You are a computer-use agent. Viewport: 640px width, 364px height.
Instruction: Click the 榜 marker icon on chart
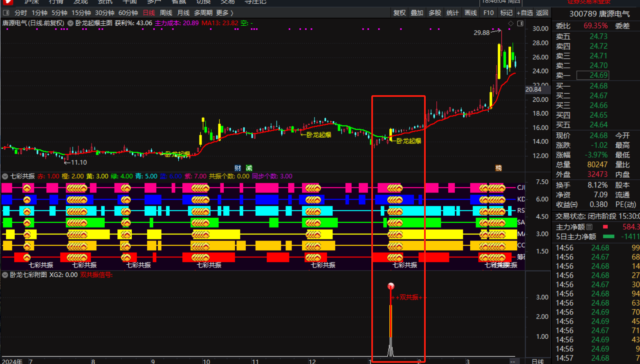pos(499,168)
